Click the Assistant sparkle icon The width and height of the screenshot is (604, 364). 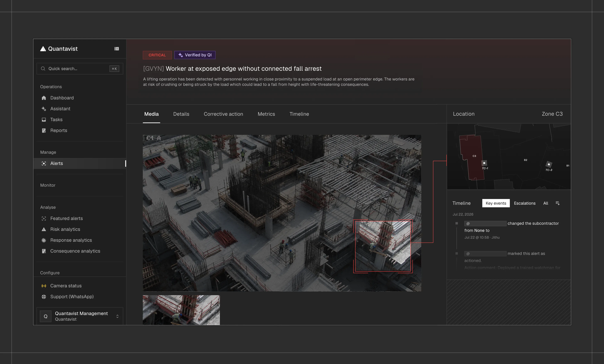(x=44, y=109)
